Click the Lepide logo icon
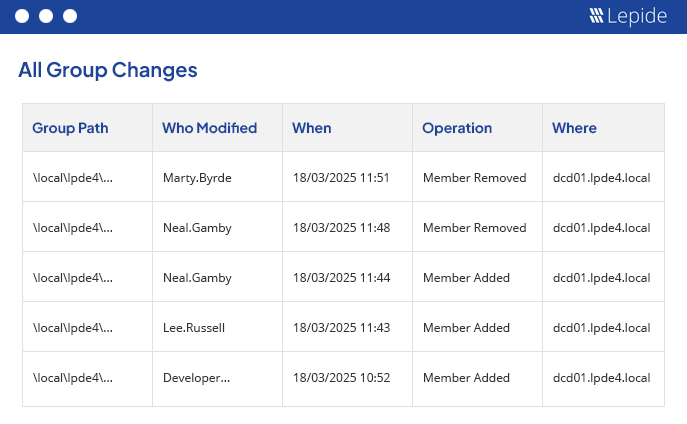 596,16
